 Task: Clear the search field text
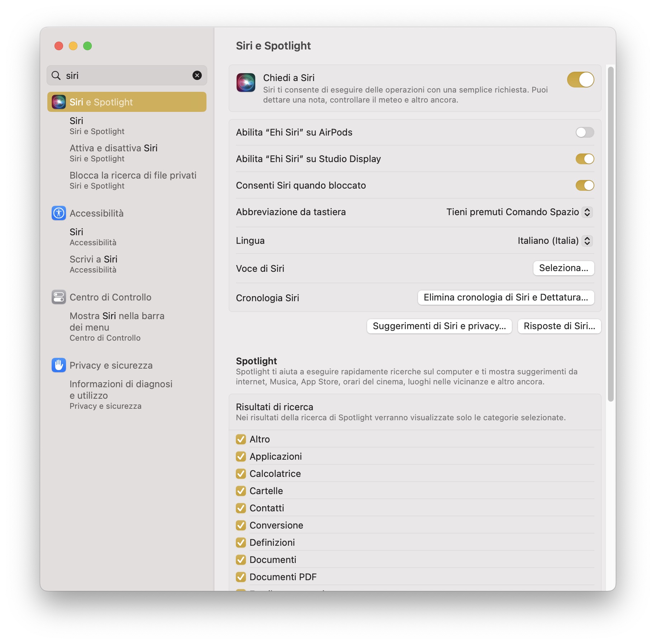pos(197,75)
